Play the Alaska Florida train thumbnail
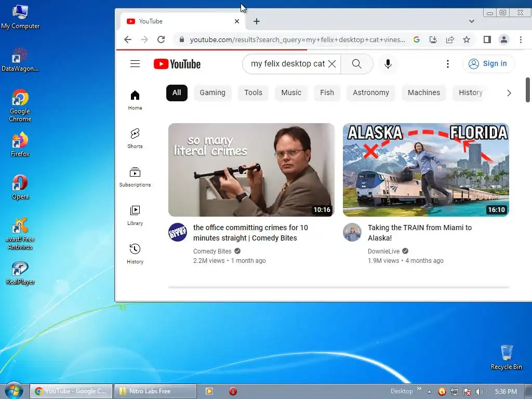This screenshot has height=399, width=532. 426,170
